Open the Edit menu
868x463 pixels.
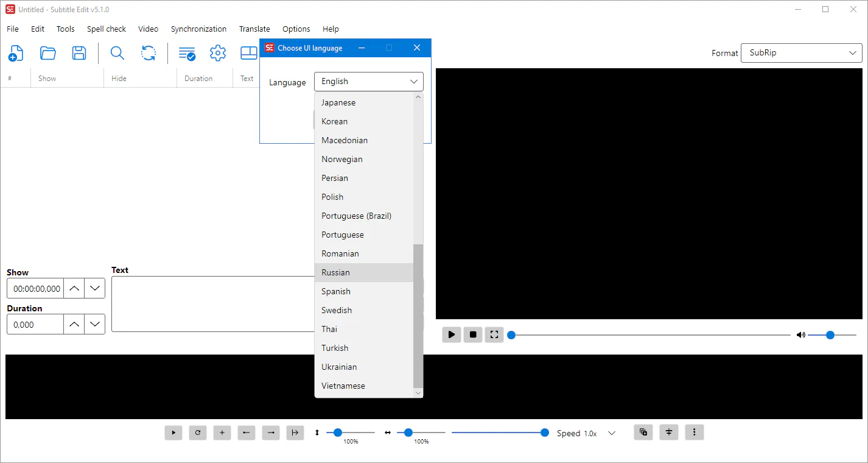tap(38, 29)
